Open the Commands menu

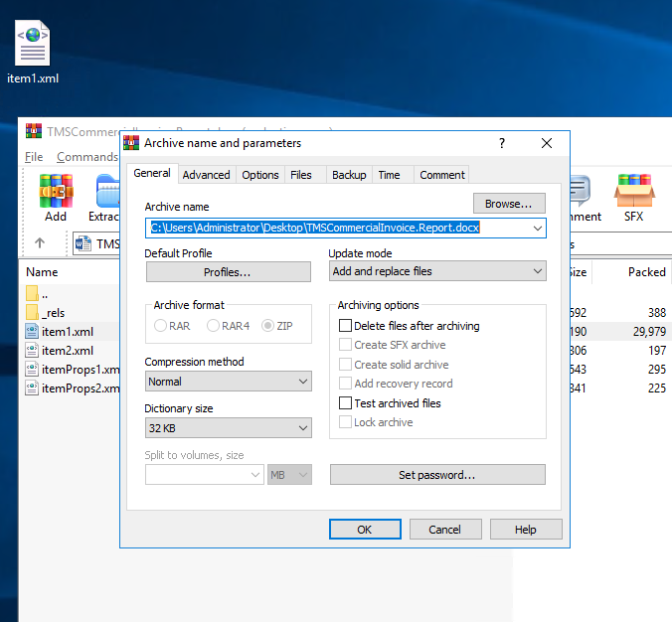click(87, 157)
